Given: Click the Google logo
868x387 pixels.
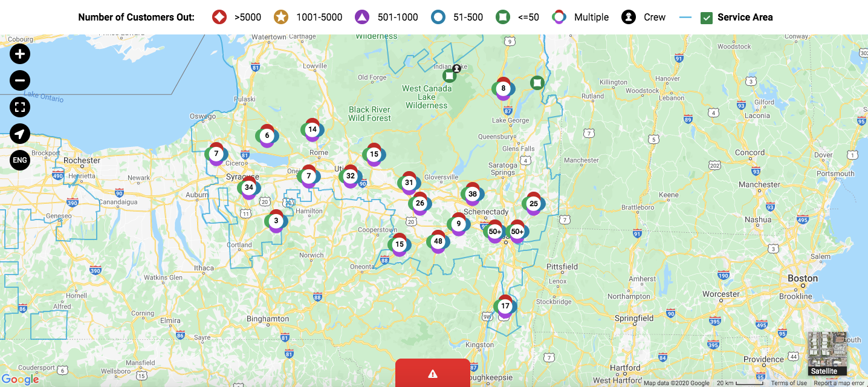Looking at the screenshot, I should click(x=20, y=379).
